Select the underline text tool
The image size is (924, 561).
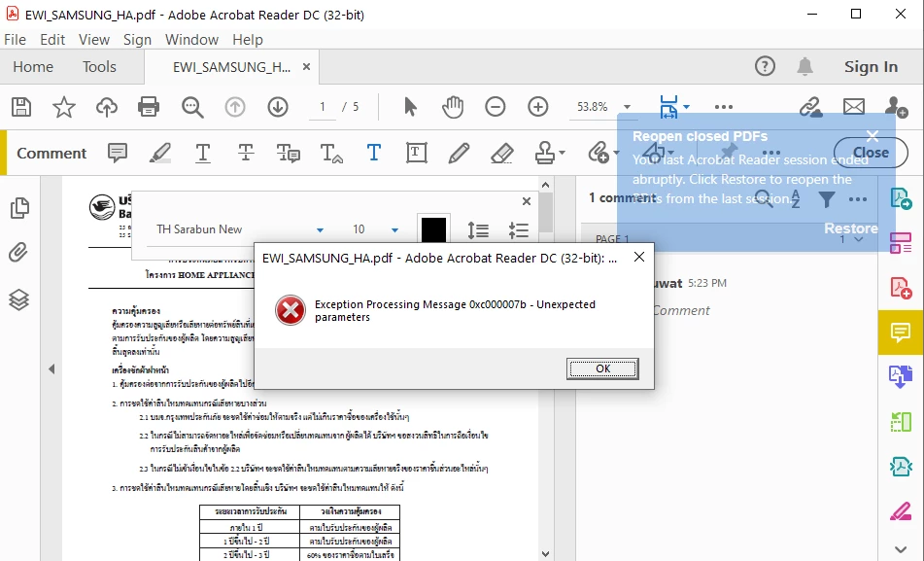[x=203, y=153]
